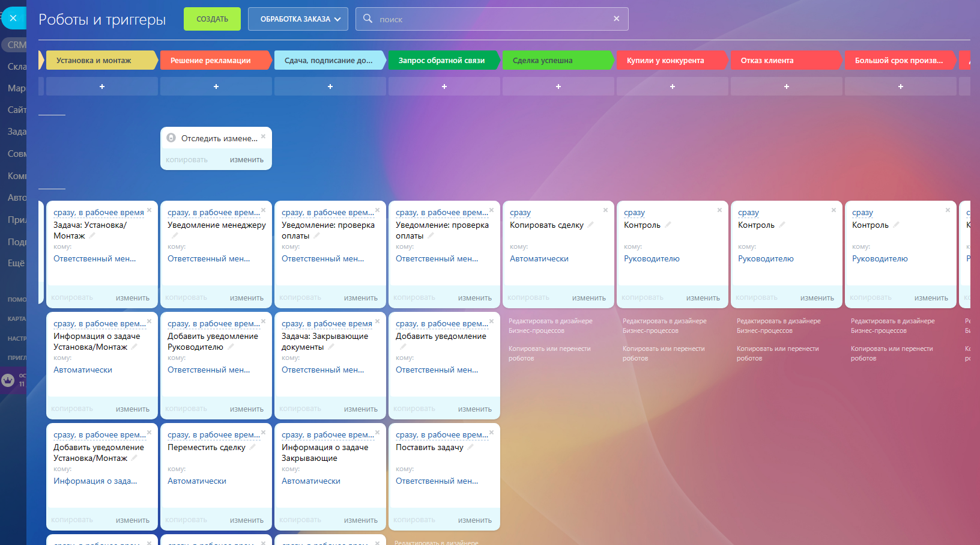This screenshot has width=980, height=545.
Task: Click копировать on Копировать сделку robot
Action: [528, 297]
